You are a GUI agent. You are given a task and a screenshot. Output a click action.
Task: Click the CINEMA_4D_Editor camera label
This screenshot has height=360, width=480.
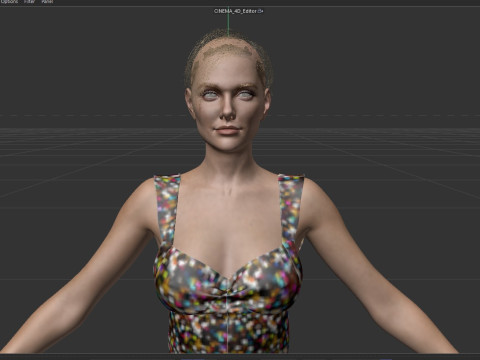point(235,11)
